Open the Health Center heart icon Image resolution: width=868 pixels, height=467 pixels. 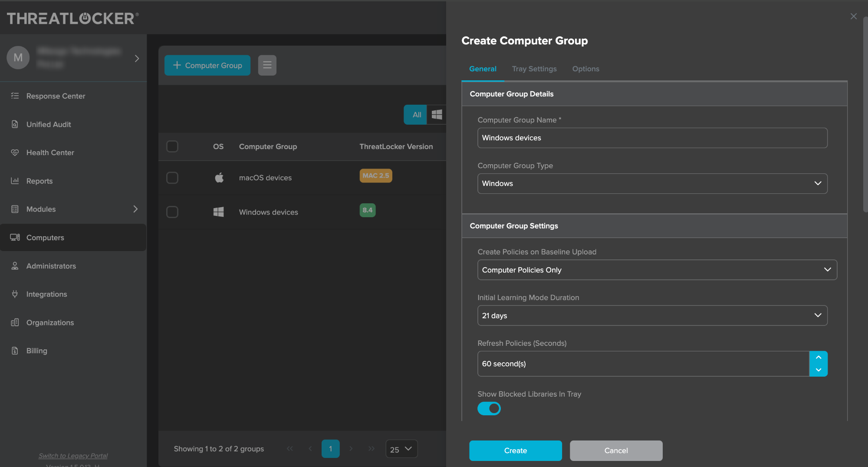click(15, 152)
